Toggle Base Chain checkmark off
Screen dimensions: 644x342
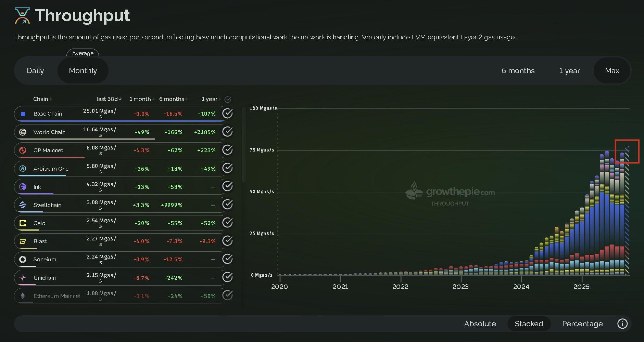[x=227, y=114]
